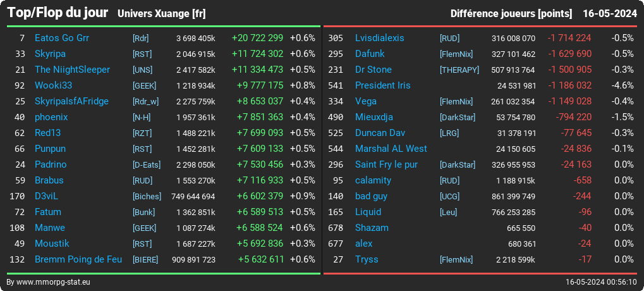
Task: Select the Rdr_w alliance tag
Action: click(x=146, y=101)
